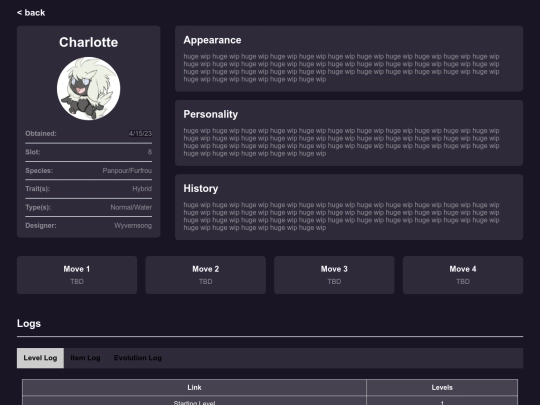Click Charlotte's circular avatar image
Viewport: 540px width, 405px height.
pyautogui.click(x=89, y=89)
